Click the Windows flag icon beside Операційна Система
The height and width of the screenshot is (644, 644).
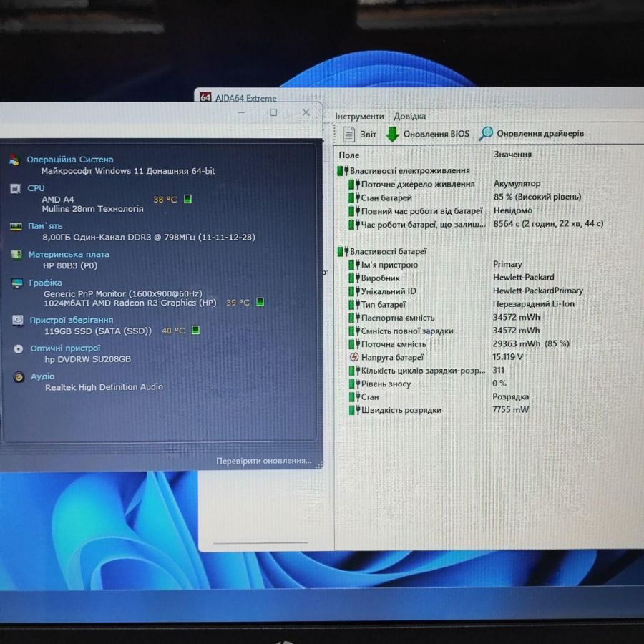point(14,160)
